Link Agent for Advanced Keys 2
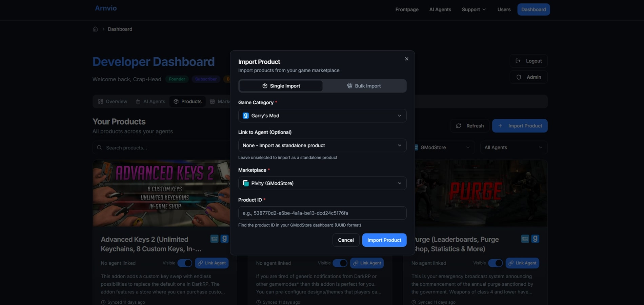The image size is (644, 305). pos(212,263)
